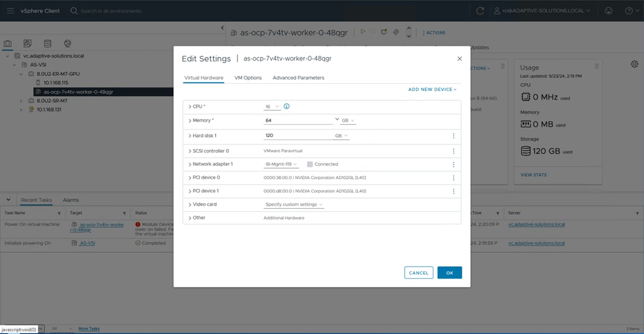This screenshot has width=644, height=334.
Task: Open the Storage inventory view
Action: point(48,44)
